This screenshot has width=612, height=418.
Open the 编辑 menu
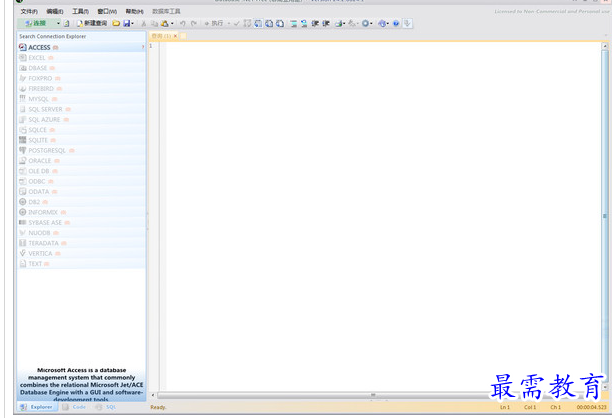55,11
